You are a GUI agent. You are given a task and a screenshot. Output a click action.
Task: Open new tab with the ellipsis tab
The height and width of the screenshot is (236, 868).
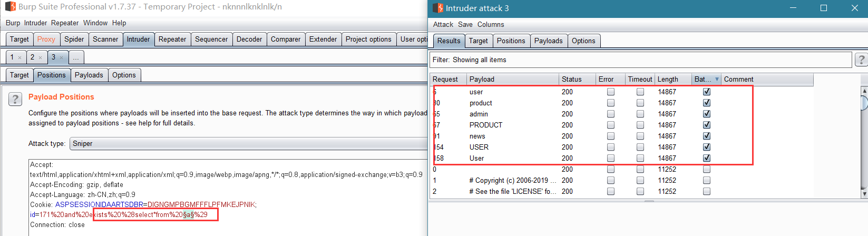tap(76, 57)
